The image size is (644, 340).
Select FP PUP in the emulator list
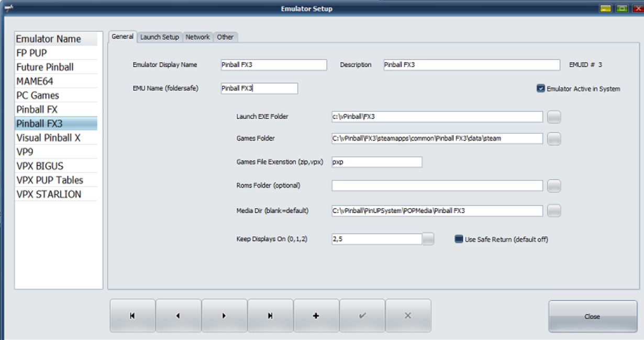(56, 53)
